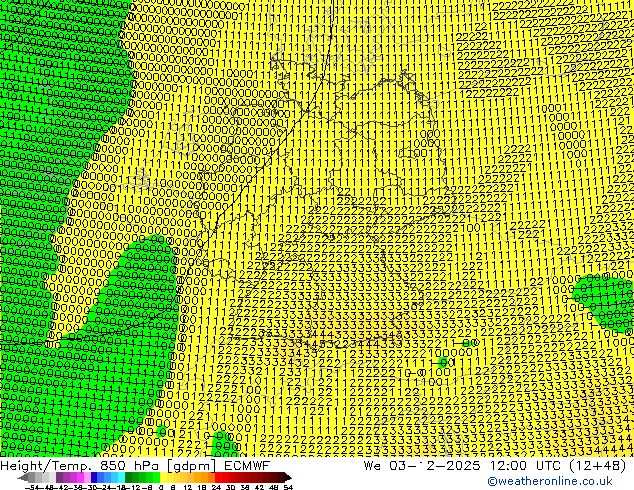The height and width of the screenshot is (490, 634).
Task: Click the grey left arrow end of color scale
Action: pos(22,477)
